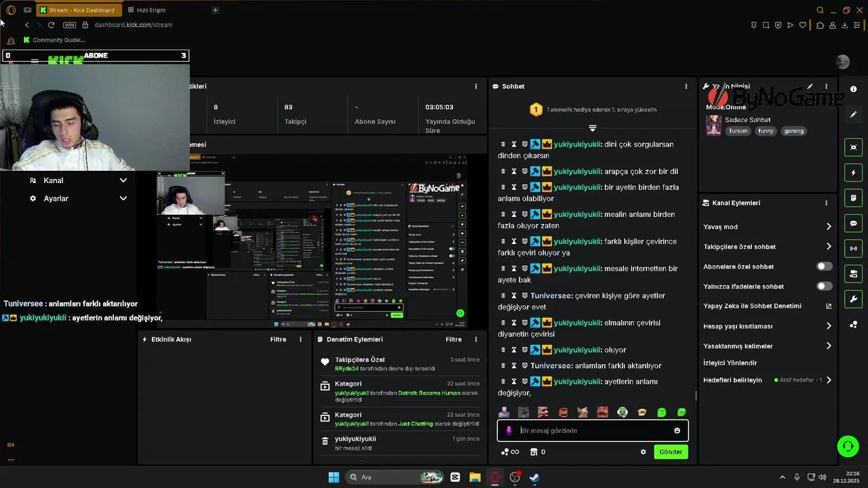
Task: Click the green support headset button
Action: [x=848, y=446]
